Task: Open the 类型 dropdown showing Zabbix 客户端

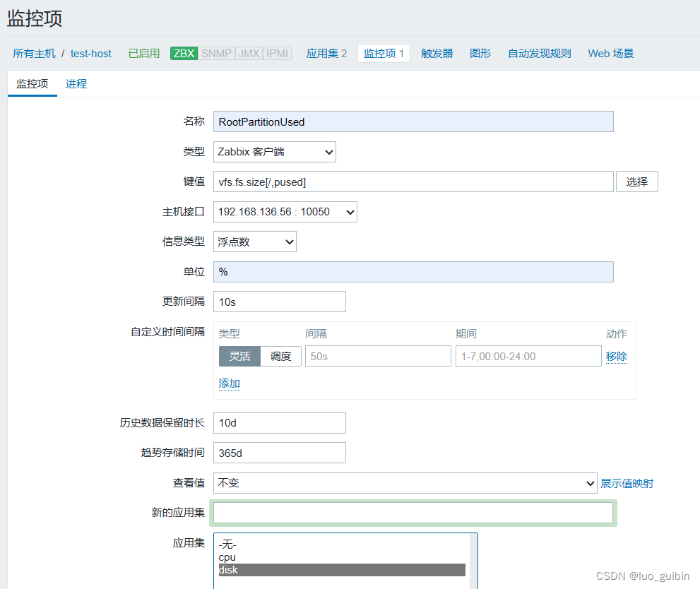Action: (274, 151)
